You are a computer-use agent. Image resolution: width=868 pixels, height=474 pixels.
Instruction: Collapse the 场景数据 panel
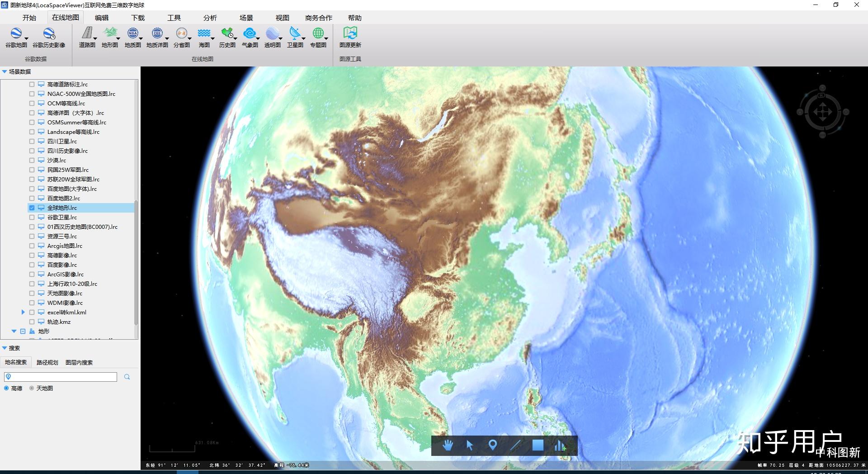(5, 71)
